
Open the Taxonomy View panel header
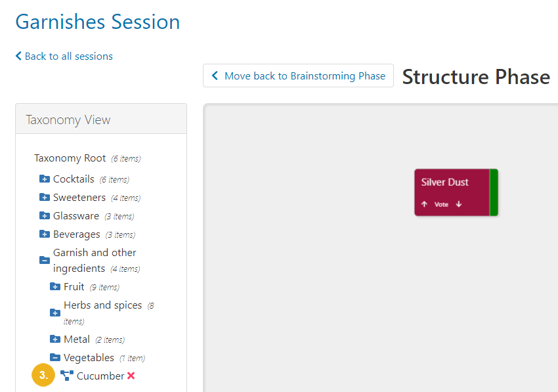click(x=101, y=120)
